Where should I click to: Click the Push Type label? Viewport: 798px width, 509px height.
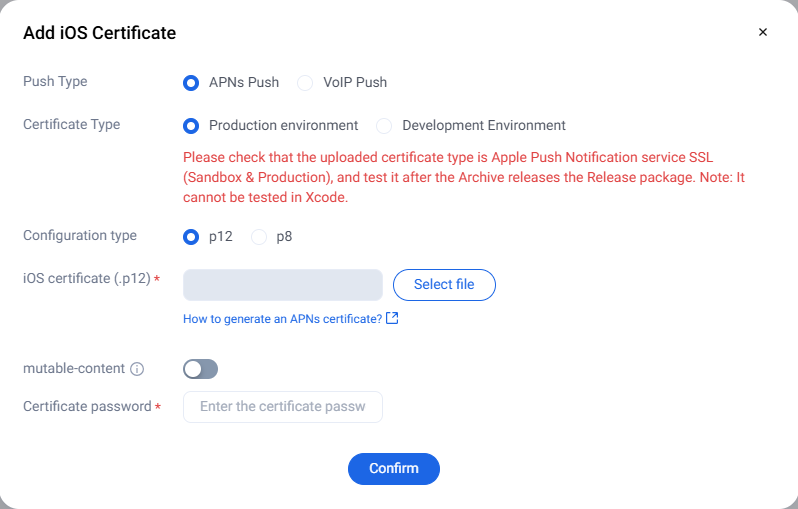55,81
